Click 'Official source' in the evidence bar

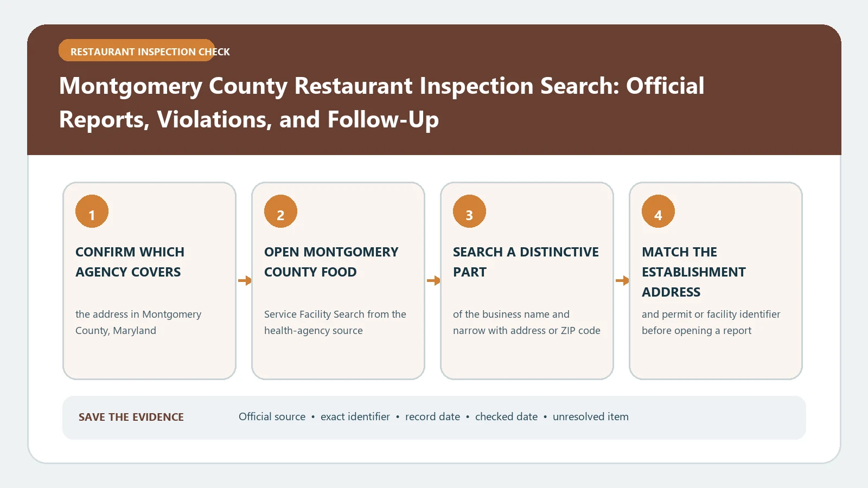pyautogui.click(x=272, y=416)
